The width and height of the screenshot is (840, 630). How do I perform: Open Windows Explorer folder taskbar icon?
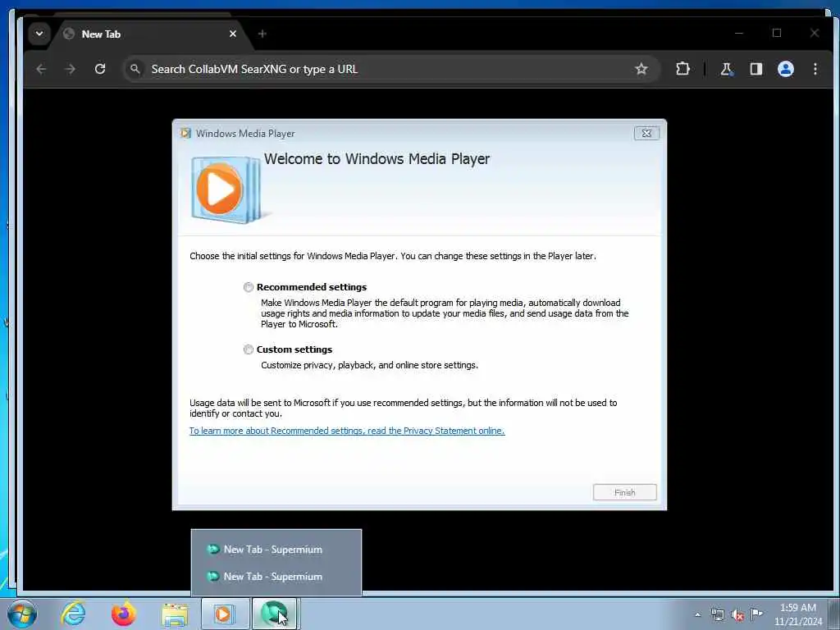point(175,614)
